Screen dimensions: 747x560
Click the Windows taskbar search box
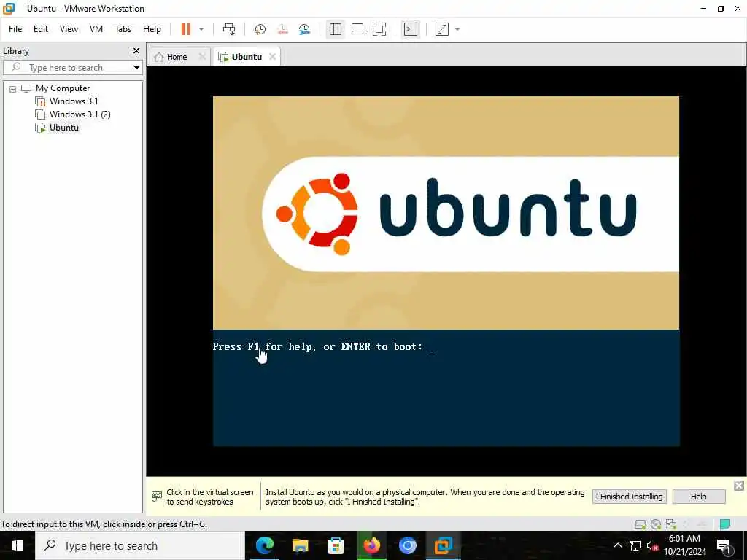(139, 545)
